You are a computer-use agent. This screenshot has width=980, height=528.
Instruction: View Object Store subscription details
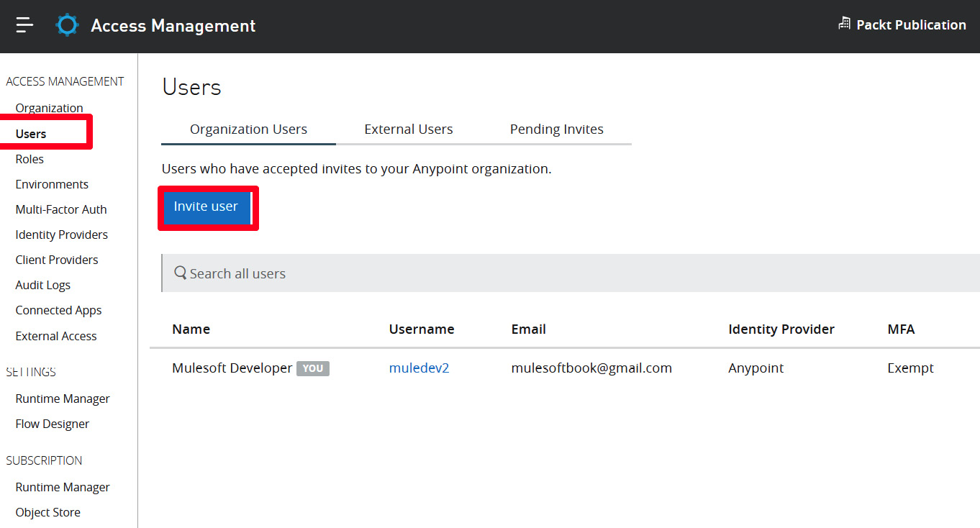[47, 511]
